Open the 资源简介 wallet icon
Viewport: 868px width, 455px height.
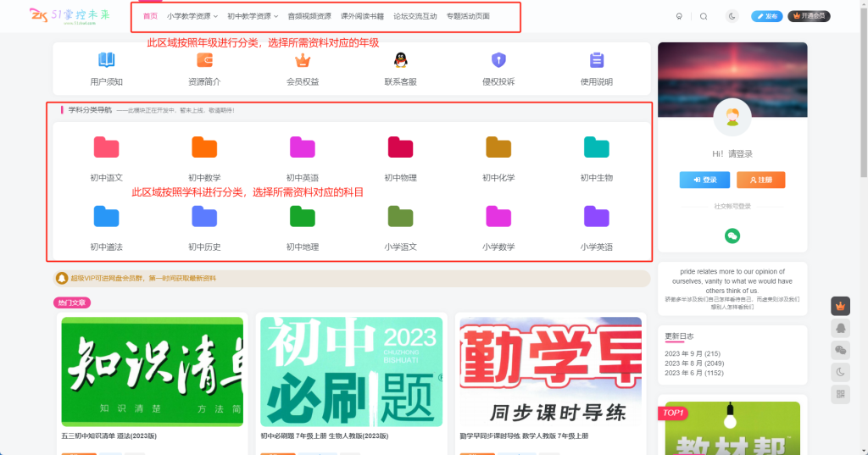tap(204, 60)
